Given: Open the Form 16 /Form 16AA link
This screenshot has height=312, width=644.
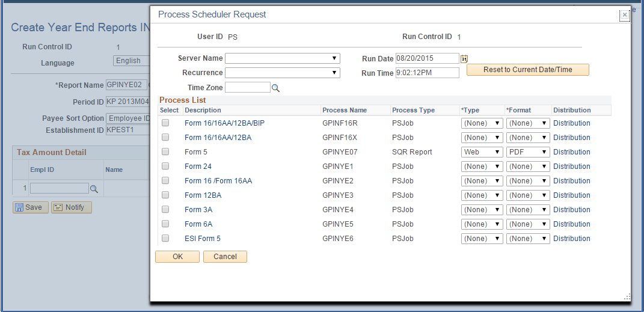Looking at the screenshot, I should pyautogui.click(x=218, y=180).
